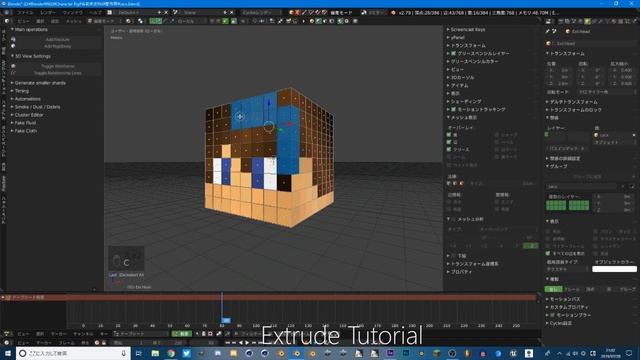640x360 pixels.
Task: Click the object data properties tab icon highlighted green
Action: 587,21
